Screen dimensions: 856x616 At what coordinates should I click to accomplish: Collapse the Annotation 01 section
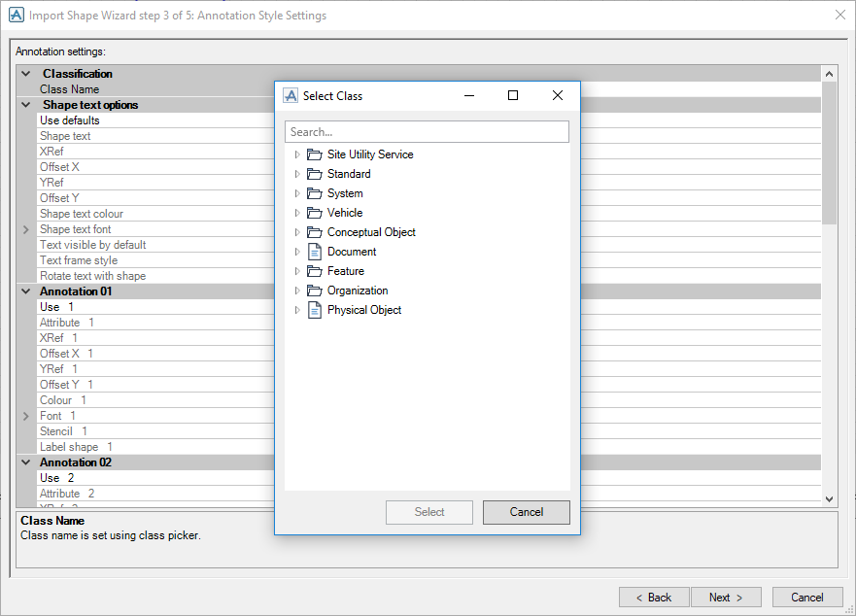tap(26, 291)
